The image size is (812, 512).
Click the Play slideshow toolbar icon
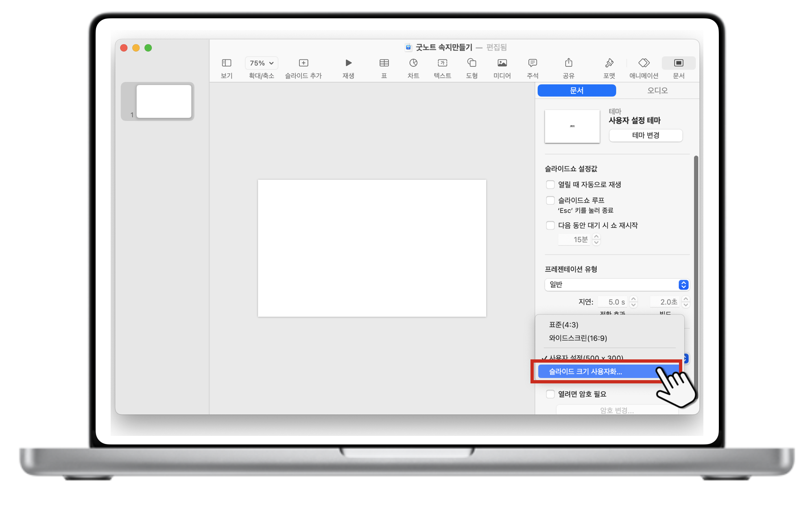348,63
